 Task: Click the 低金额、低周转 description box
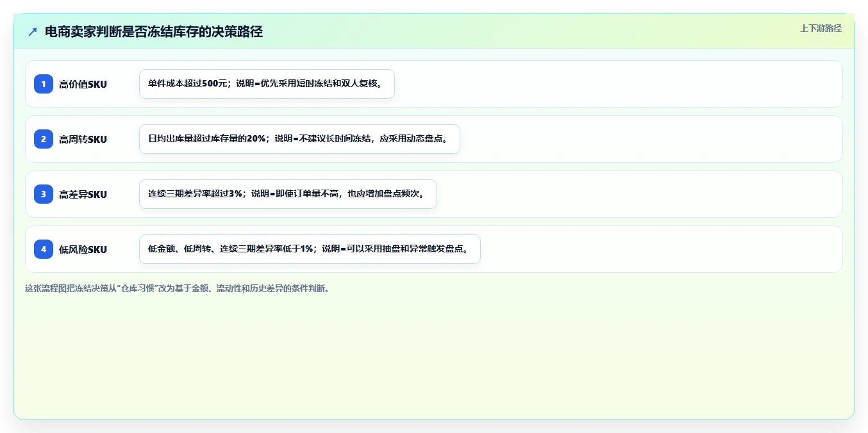tap(310, 249)
